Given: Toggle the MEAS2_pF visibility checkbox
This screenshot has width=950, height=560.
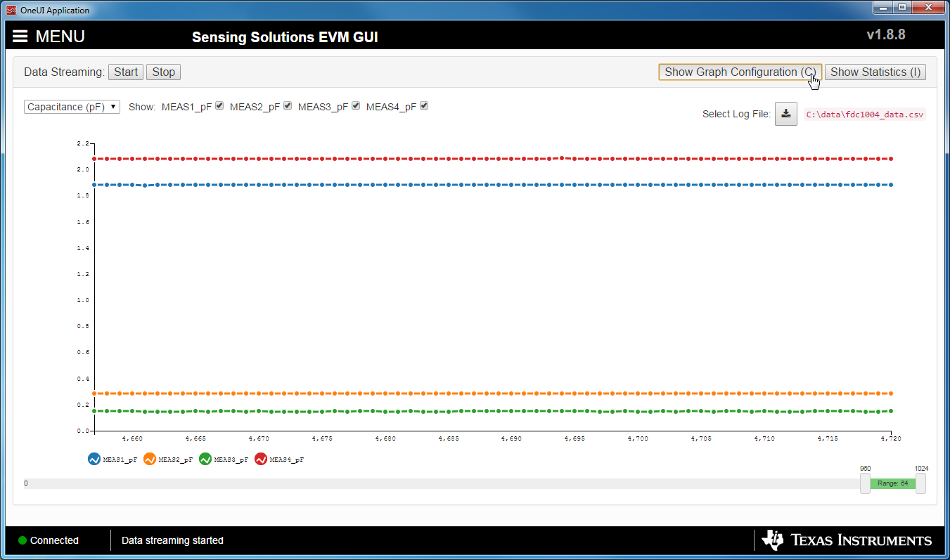Looking at the screenshot, I should point(287,105).
